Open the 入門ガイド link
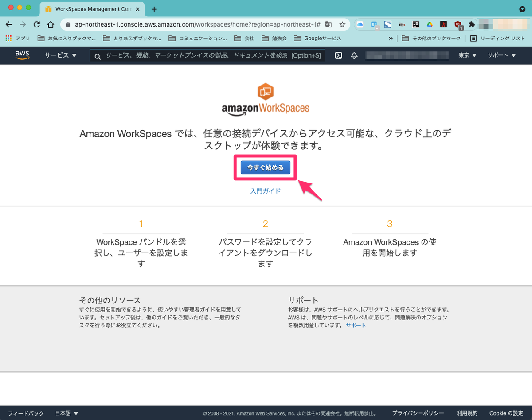Screen dimensions: 532x420 [x=265, y=191]
